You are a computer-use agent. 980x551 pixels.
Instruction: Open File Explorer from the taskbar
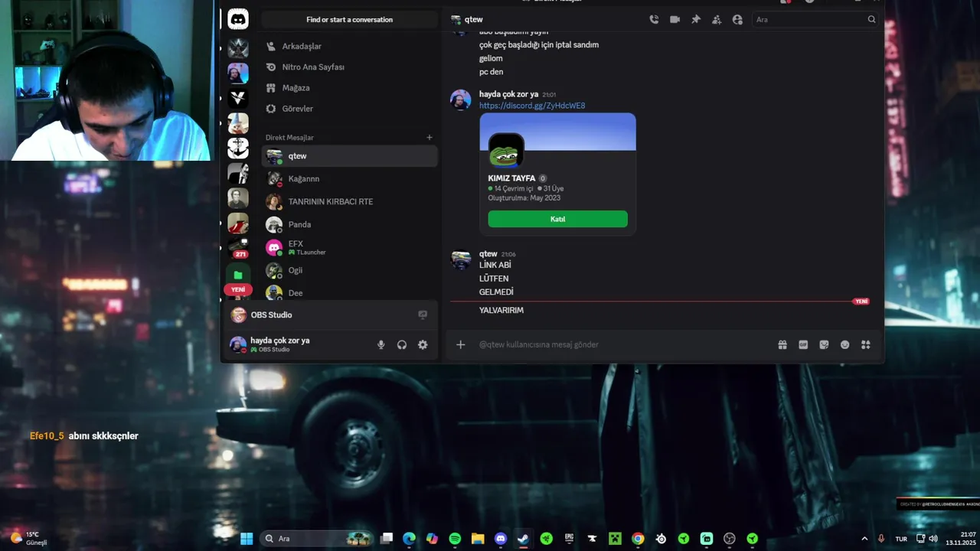coord(478,539)
